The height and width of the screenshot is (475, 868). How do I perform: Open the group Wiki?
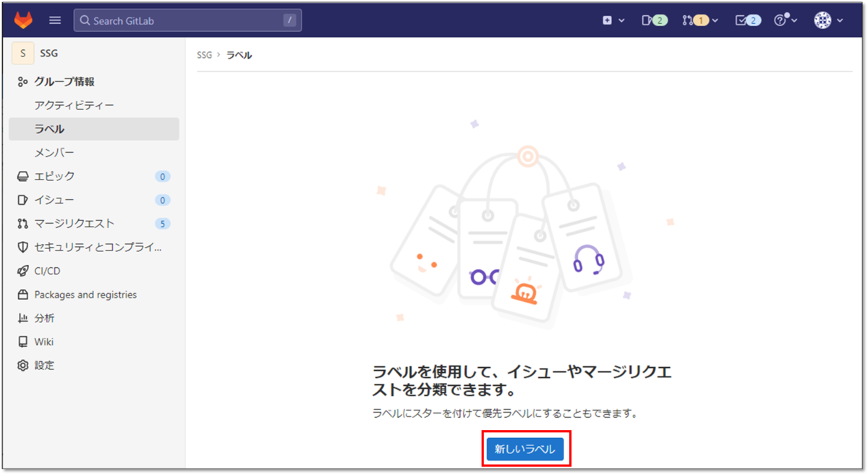click(x=45, y=341)
